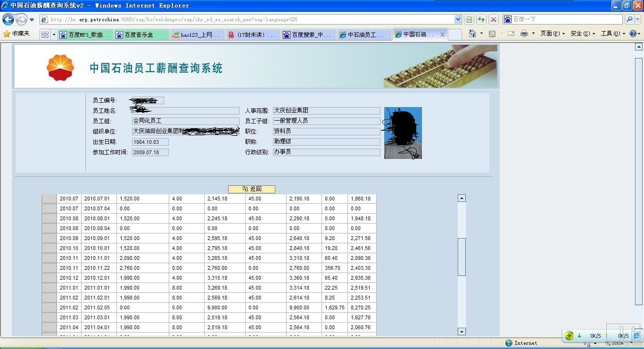644x349 pixels.
Task: Click the 返回 return button
Action: pyautogui.click(x=252, y=189)
